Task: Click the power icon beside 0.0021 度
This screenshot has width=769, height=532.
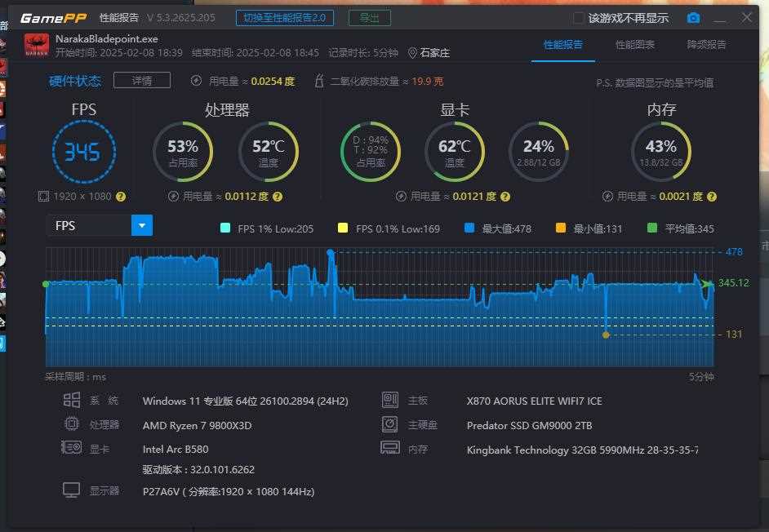Action: click(x=607, y=197)
